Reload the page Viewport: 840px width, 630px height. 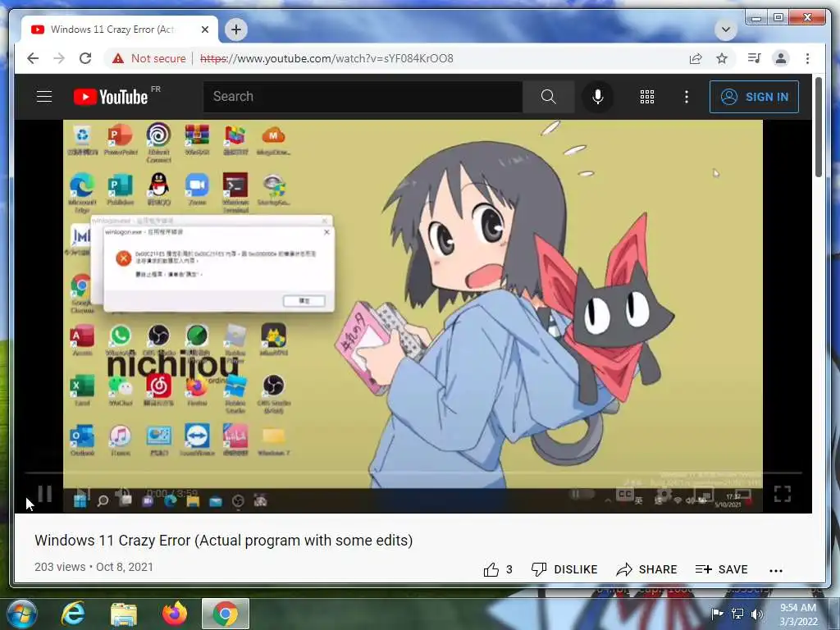click(85, 58)
